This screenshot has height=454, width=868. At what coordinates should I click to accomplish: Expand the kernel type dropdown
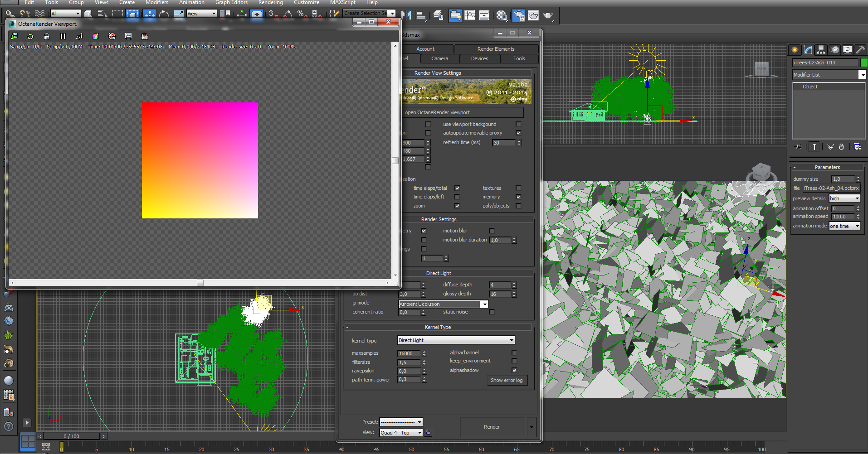point(512,340)
